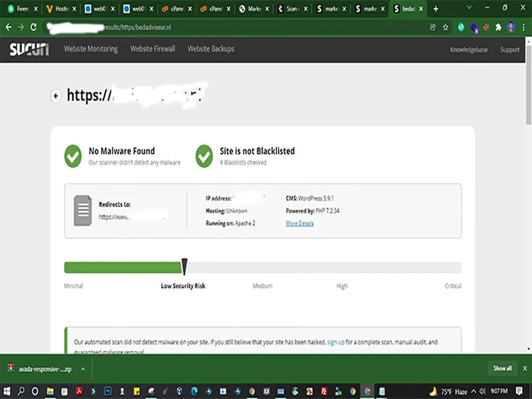Click the Minimal risk label
The height and width of the screenshot is (399, 532).
[x=73, y=286]
